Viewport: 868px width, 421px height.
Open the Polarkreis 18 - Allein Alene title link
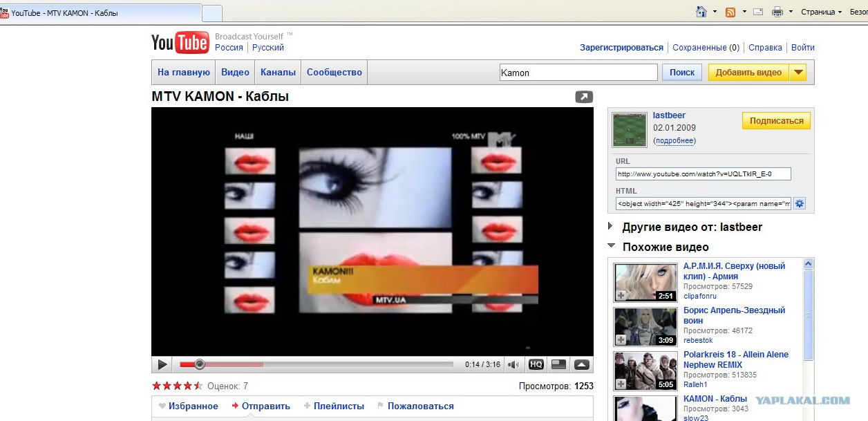tap(736, 359)
